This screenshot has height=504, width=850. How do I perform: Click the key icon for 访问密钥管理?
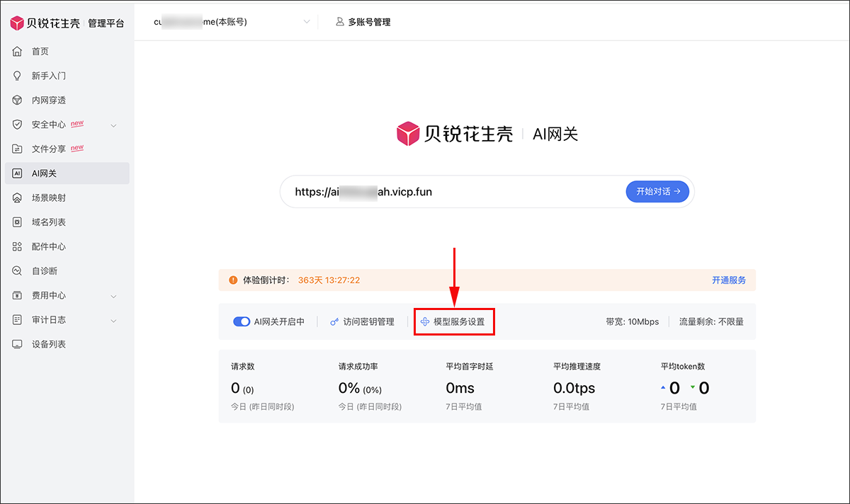[x=335, y=322]
